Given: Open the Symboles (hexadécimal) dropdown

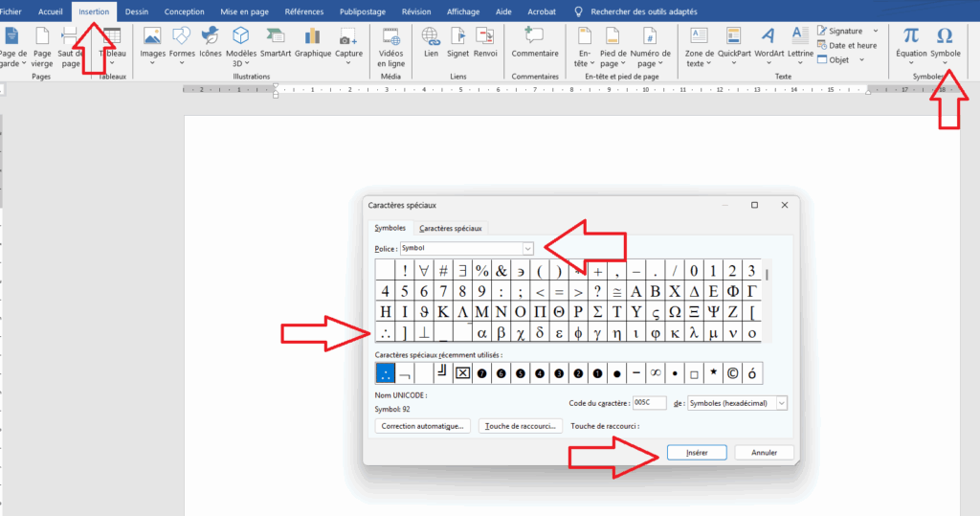Looking at the screenshot, I should click(x=781, y=403).
